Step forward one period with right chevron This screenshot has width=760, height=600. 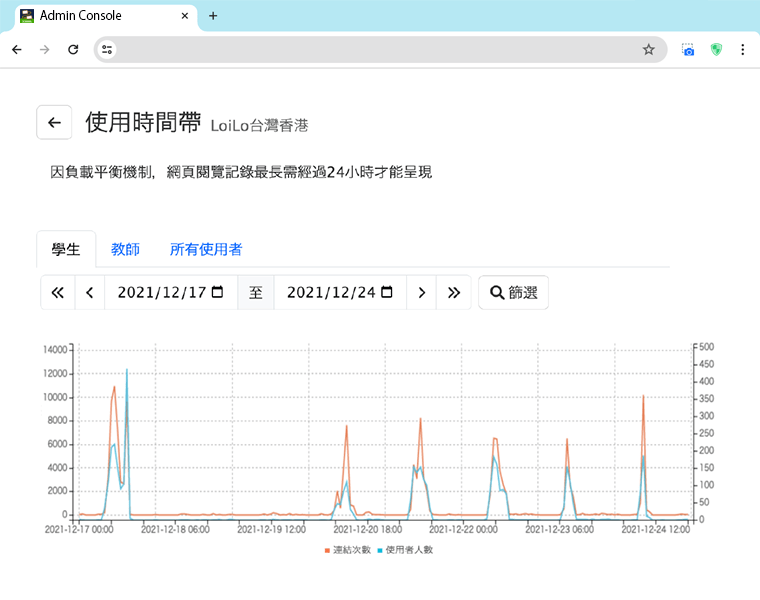pos(422,292)
